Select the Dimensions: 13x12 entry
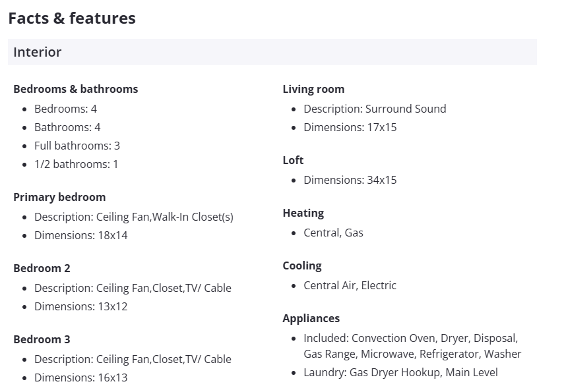 [81, 306]
